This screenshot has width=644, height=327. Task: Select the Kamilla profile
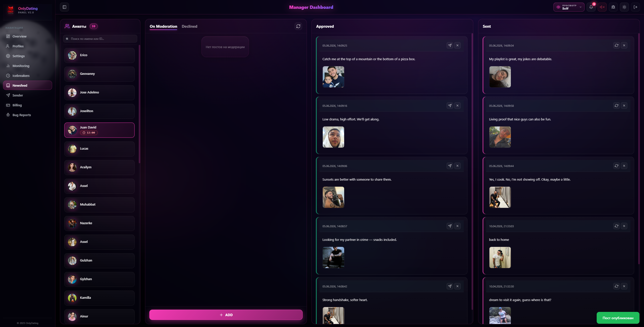[x=99, y=298]
